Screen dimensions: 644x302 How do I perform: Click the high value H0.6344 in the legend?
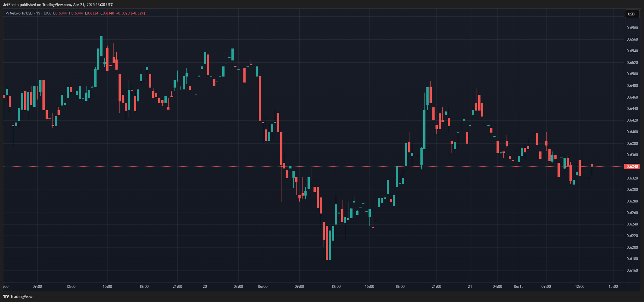pyautogui.click(x=75, y=13)
